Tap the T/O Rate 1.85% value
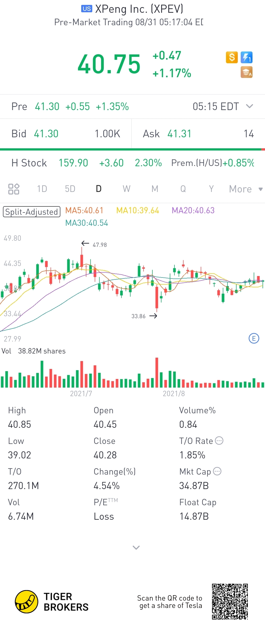This screenshot has height=644, width=265. [x=192, y=455]
